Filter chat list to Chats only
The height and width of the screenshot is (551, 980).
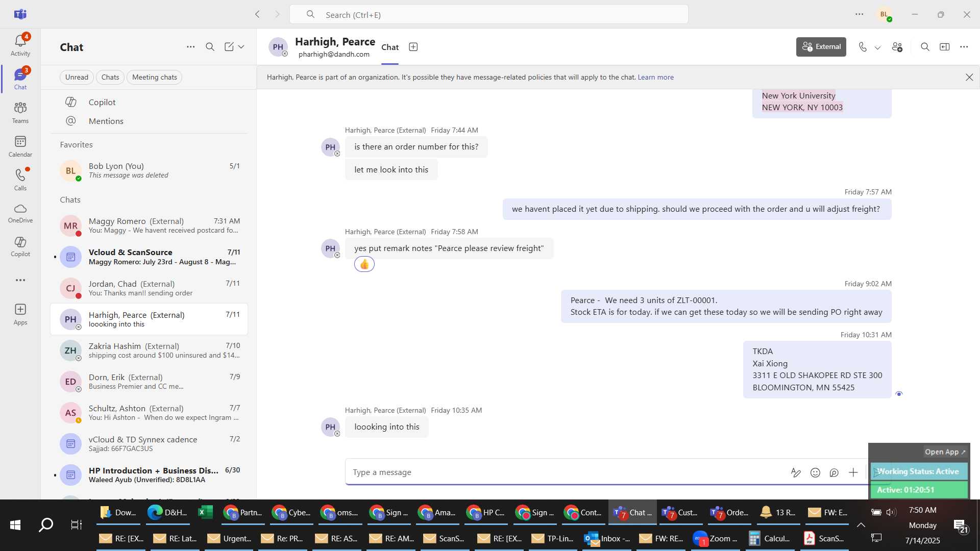(110, 77)
